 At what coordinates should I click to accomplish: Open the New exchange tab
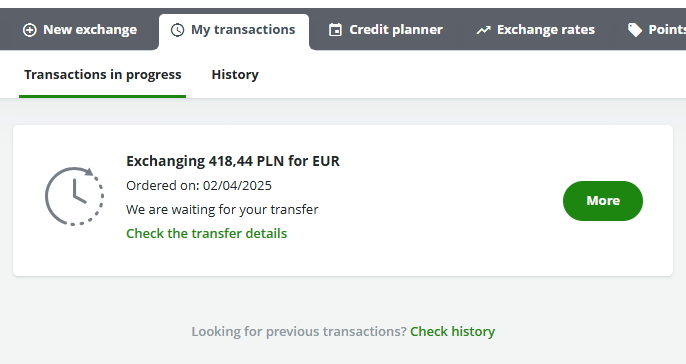click(80, 30)
